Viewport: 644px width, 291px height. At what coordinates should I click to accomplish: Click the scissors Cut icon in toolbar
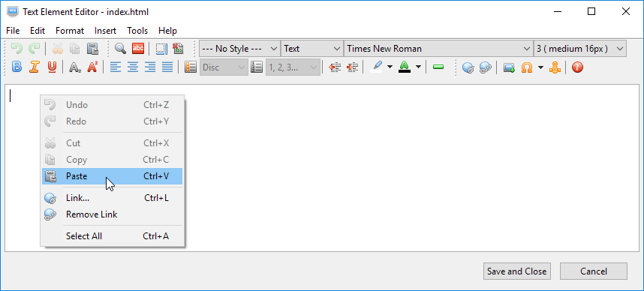(58, 49)
